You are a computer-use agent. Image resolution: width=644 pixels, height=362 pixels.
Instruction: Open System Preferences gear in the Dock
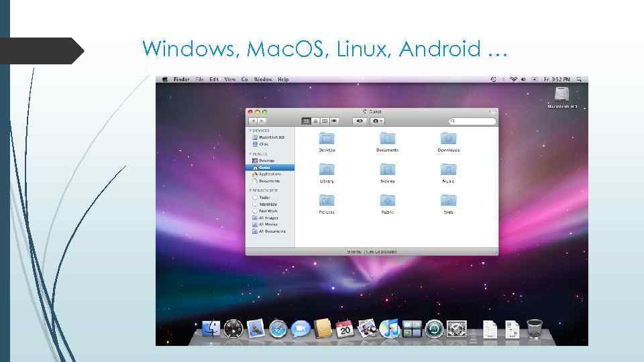[x=456, y=329]
